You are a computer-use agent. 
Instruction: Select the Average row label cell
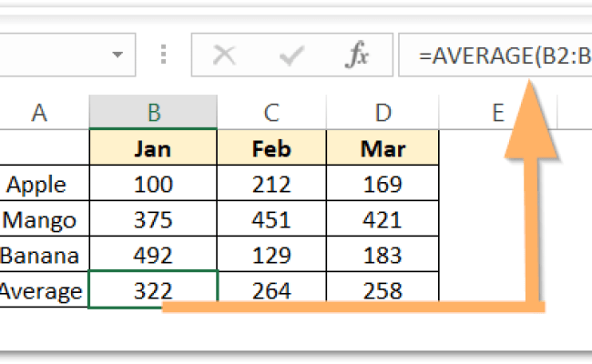tap(45, 289)
